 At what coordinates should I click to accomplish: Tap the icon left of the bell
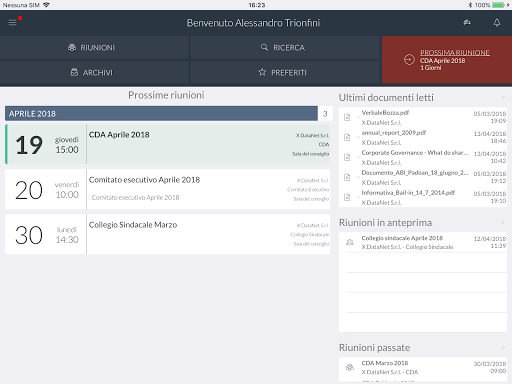pyautogui.click(x=467, y=22)
